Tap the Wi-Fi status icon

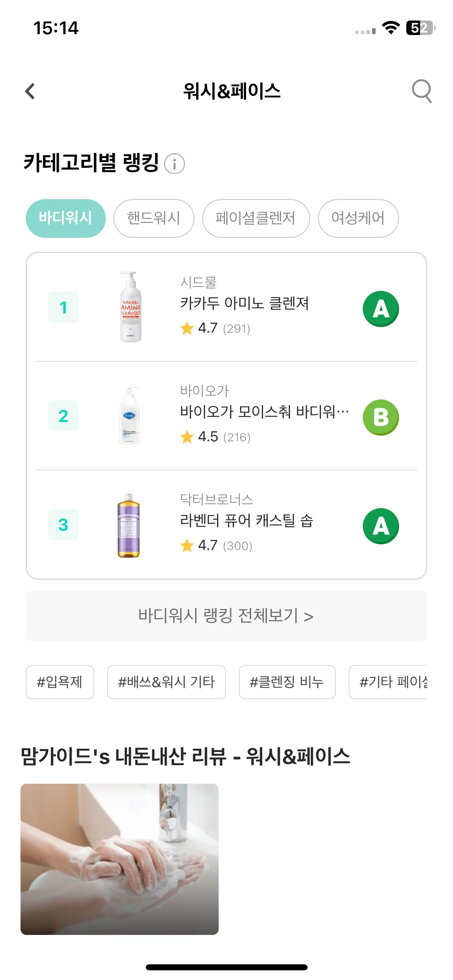click(391, 28)
